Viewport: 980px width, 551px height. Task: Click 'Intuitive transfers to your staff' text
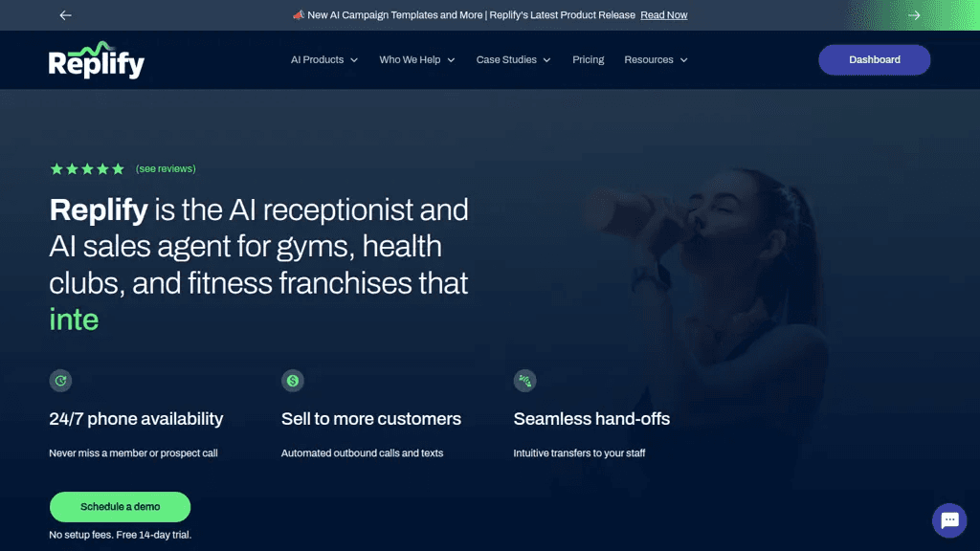pos(579,452)
